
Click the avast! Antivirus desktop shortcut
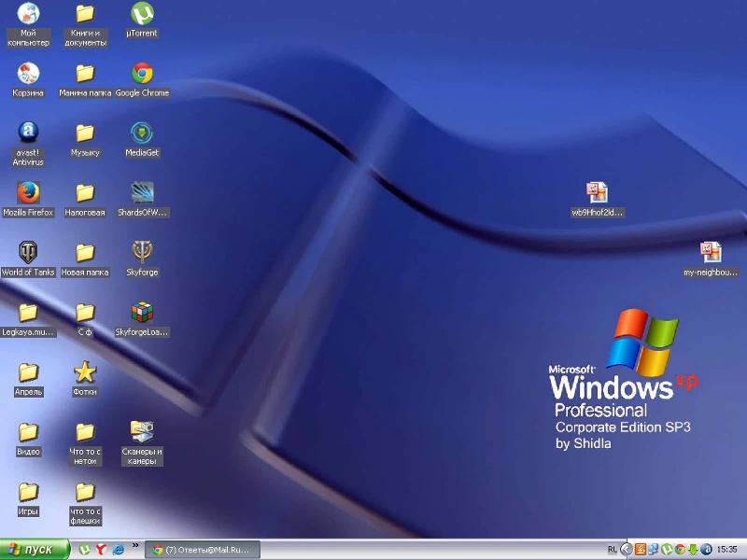pos(28,144)
